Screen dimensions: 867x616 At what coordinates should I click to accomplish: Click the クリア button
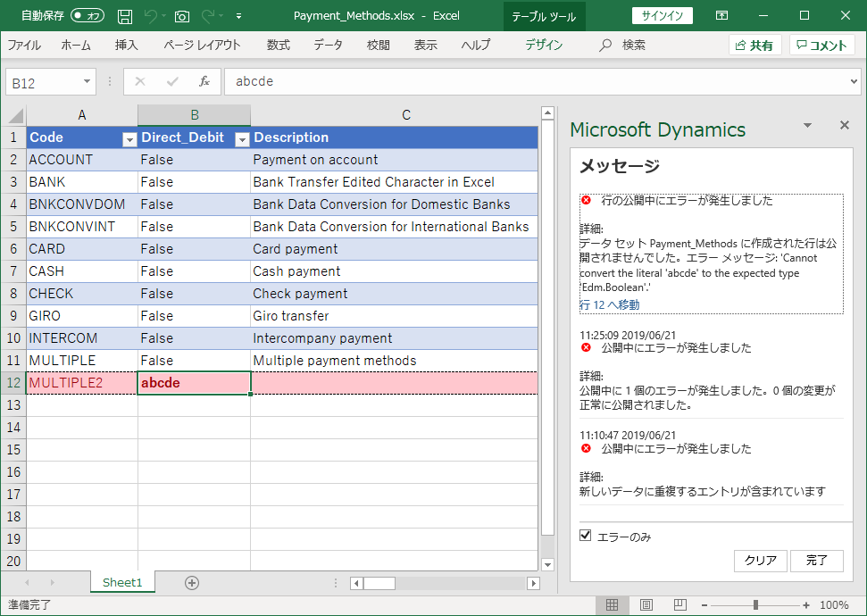coord(760,561)
